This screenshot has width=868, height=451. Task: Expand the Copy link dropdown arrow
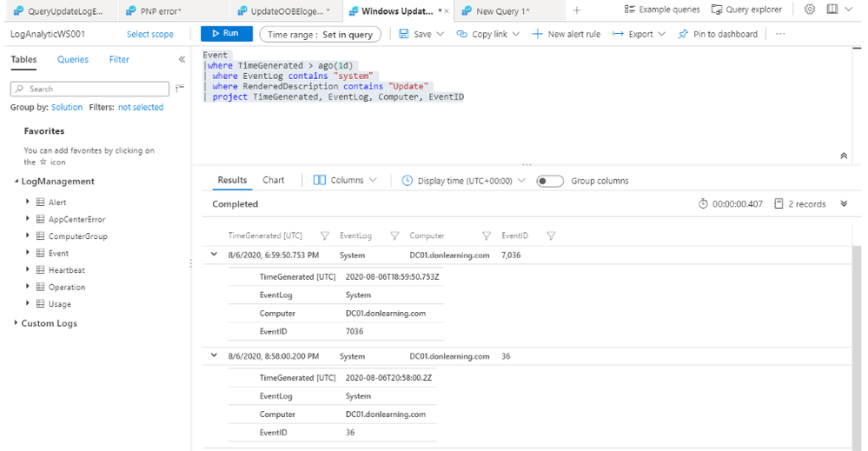516,34
